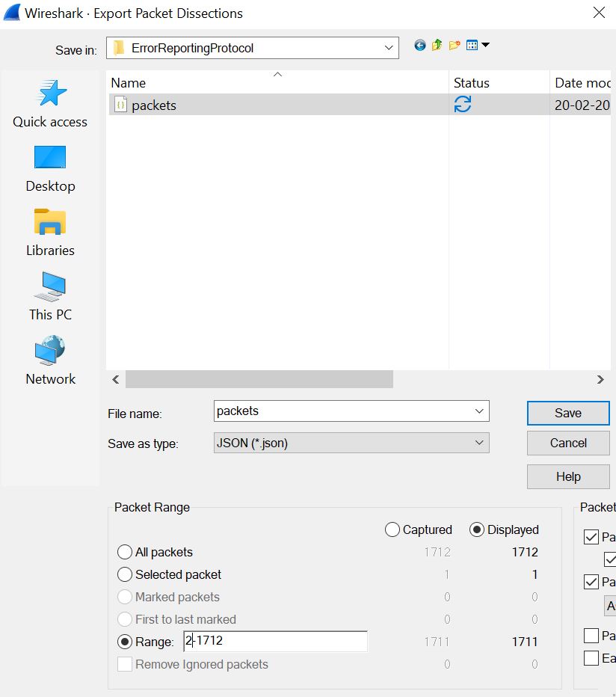616x697 pixels.
Task: Click displayed count 1711 for Range
Action: 525,642
